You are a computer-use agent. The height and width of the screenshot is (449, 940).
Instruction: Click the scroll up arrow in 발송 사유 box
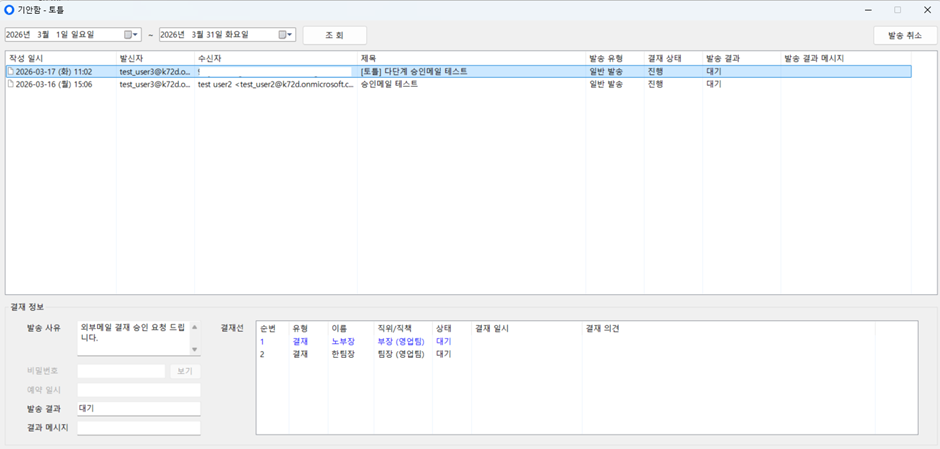click(x=195, y=326)
